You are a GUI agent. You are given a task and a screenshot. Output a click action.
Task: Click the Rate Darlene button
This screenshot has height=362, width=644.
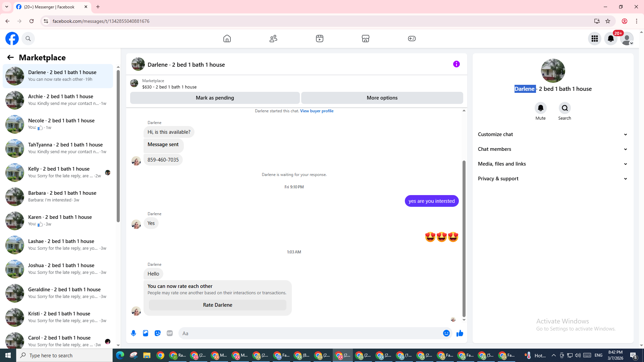pos(218,305)
